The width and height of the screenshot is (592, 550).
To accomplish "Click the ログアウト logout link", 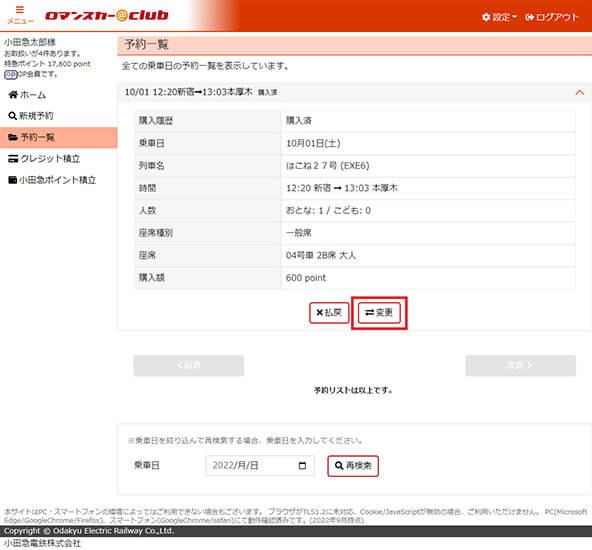I will tap(552, 17).
